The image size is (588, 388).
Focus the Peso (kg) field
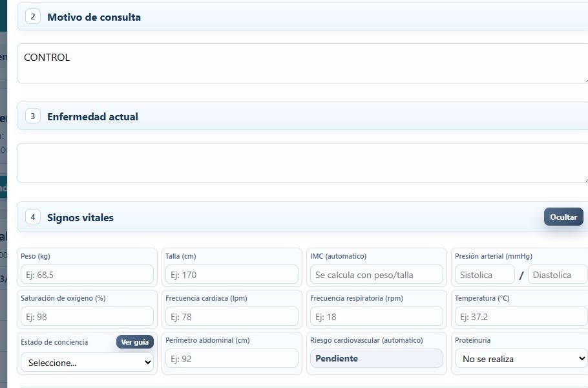(x=87, y=275)
